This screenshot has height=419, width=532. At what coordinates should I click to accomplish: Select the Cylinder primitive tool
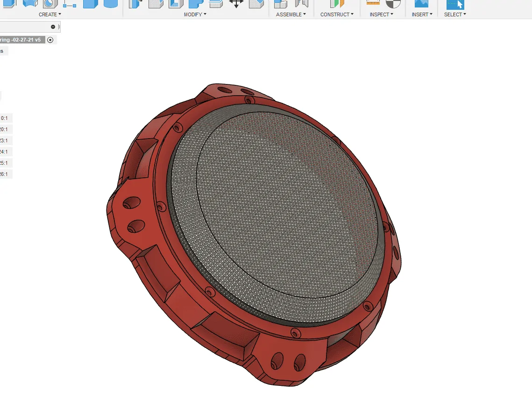coord(111,3)
